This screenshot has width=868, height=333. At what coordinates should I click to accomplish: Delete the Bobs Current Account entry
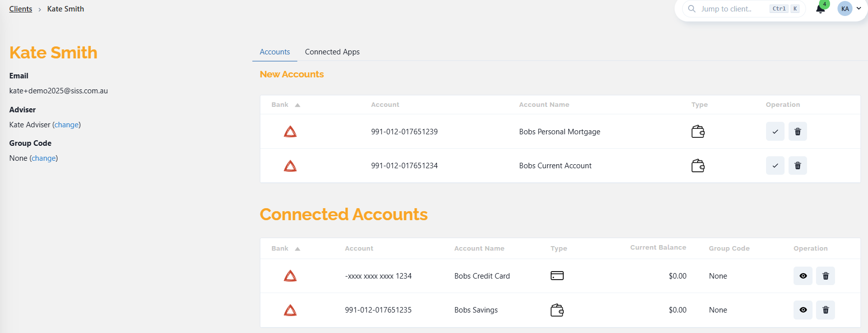(x=798, y=166)
